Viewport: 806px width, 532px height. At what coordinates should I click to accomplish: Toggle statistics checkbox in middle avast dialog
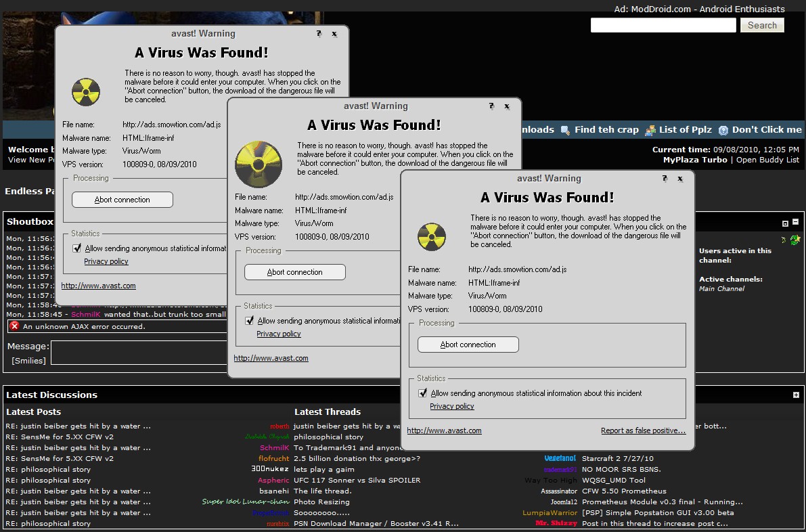tap(250, 321)
